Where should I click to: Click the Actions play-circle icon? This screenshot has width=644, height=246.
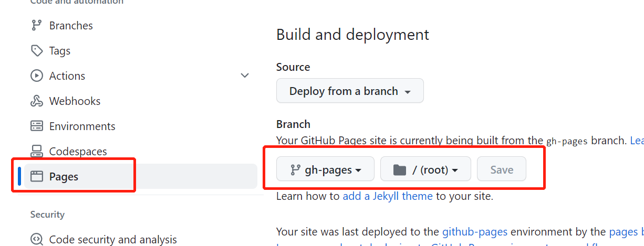pos(36,76)
